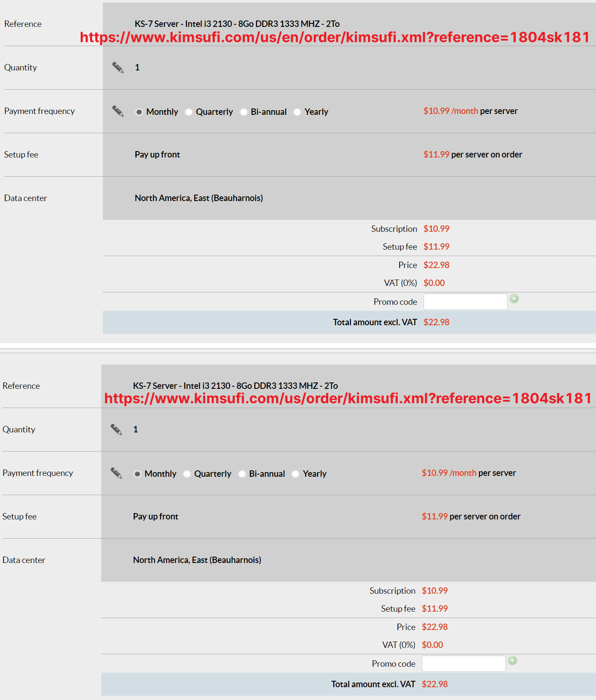
Task: Choose Yearly payment in the top form
Action: [x=297, y=112]
